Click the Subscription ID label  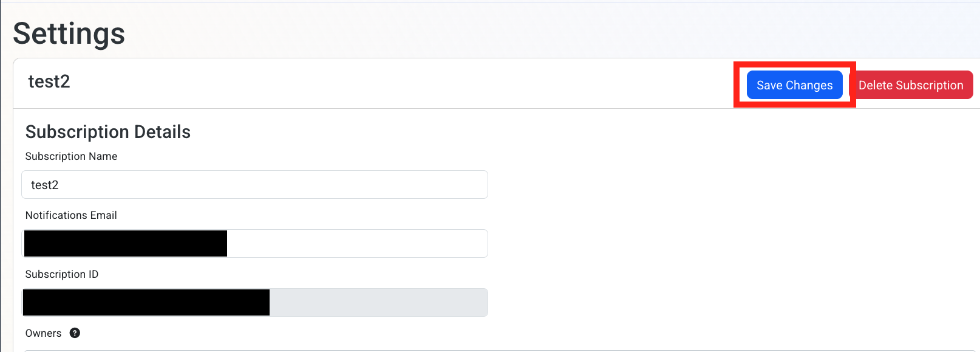[61, 274]
